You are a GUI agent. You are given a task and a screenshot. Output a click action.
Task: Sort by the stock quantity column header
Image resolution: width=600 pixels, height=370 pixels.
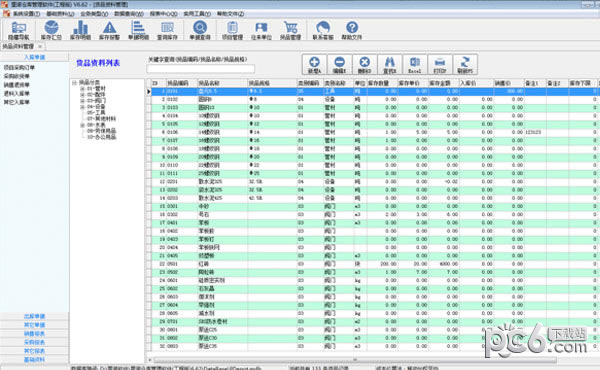click(382, 83)
